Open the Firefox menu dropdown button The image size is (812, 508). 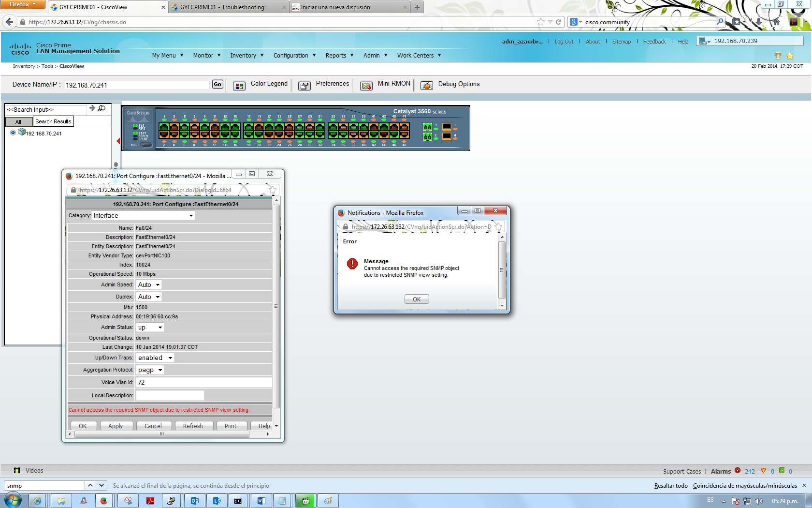click(23, 4)
